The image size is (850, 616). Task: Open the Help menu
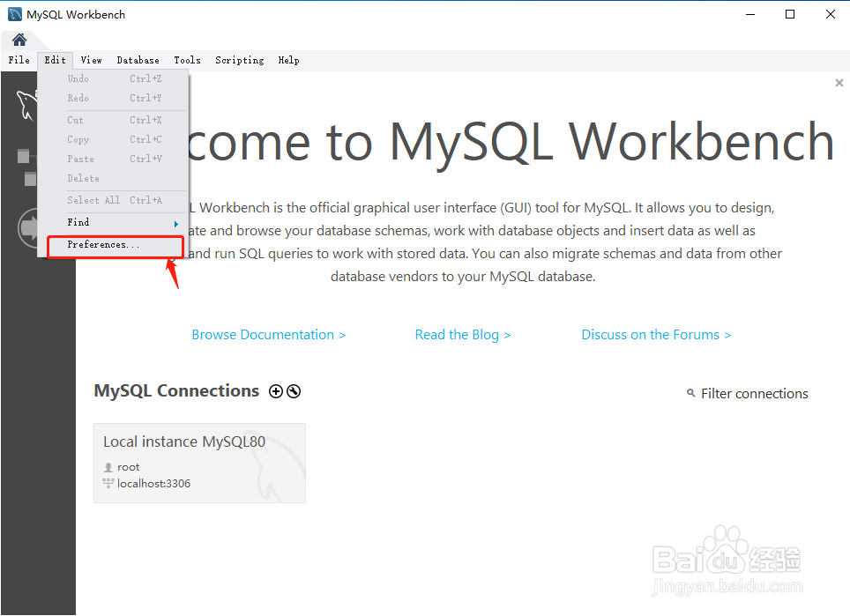288,60
